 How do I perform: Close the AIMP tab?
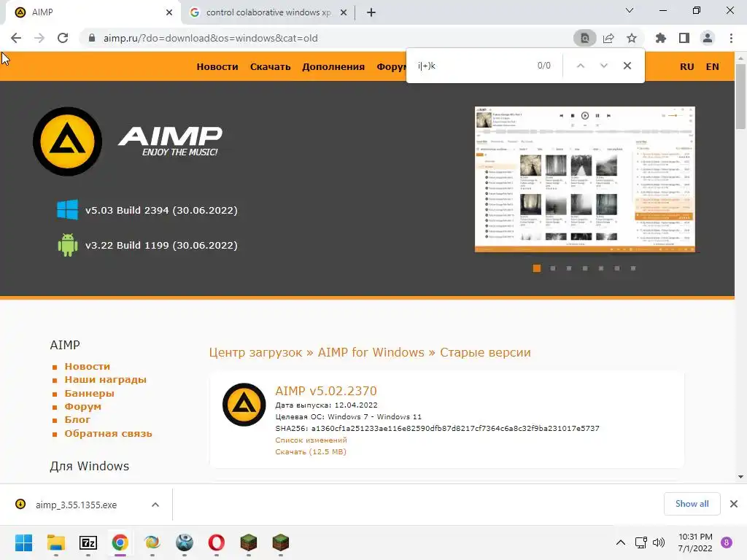point(169,12)
